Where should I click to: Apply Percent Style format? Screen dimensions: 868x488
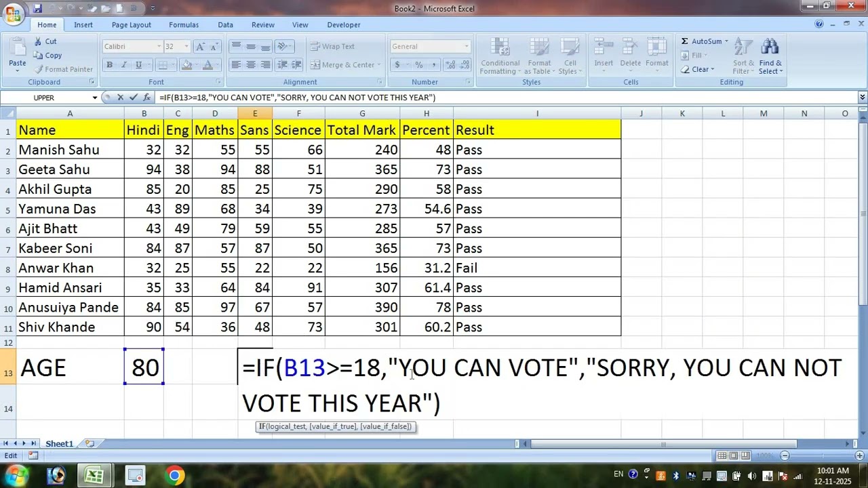pyautogui.click(x=419, y=65)
